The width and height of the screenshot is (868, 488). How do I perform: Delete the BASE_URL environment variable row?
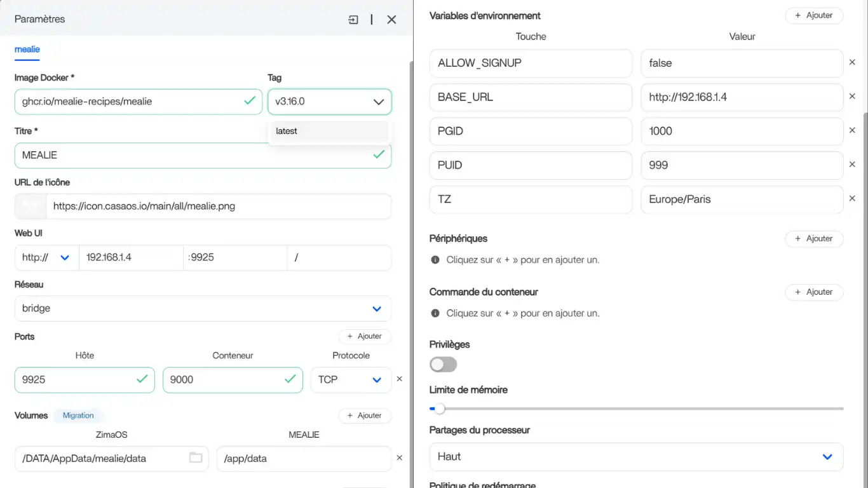coord(852,97)
